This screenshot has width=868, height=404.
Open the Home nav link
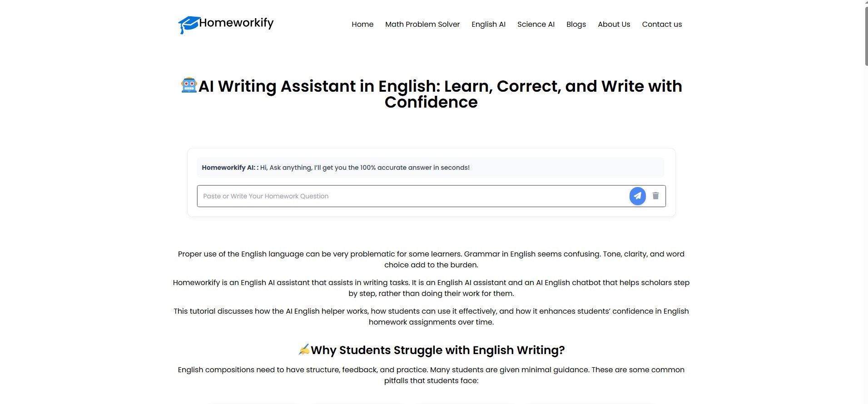click(362, 25)
